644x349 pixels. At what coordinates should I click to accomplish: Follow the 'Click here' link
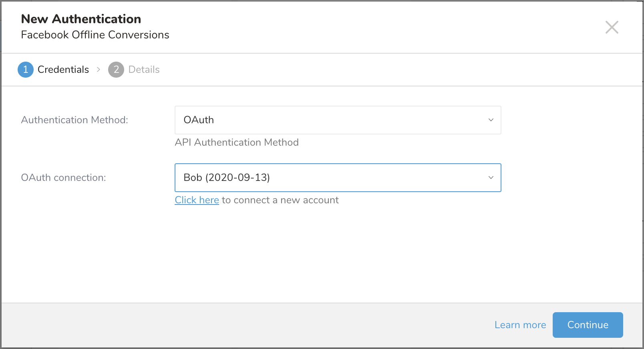pyautogui.click(x=197, y=200)
